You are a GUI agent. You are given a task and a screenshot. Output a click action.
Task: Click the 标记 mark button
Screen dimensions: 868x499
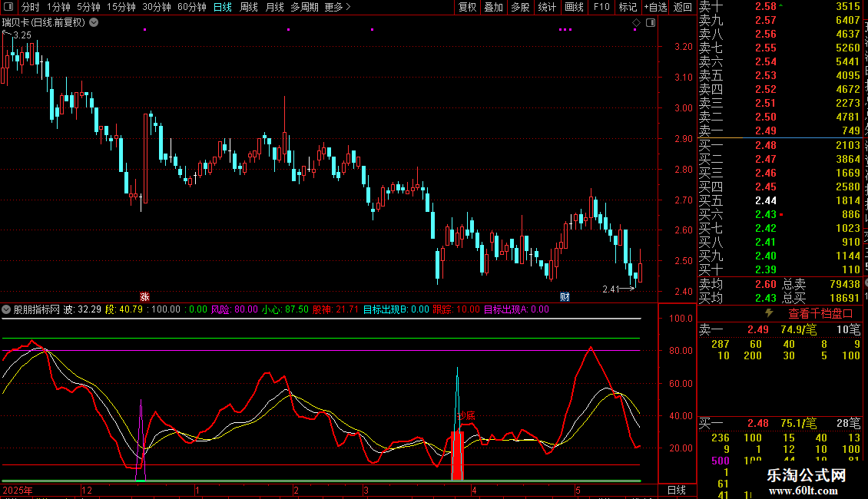[x=628, y=7]
